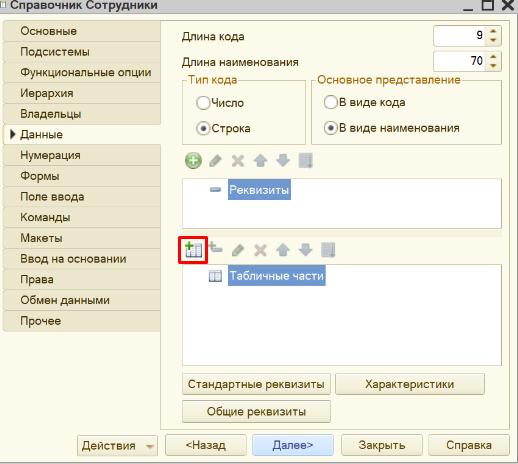Switch to the Макеты tab

pos(82,238)
